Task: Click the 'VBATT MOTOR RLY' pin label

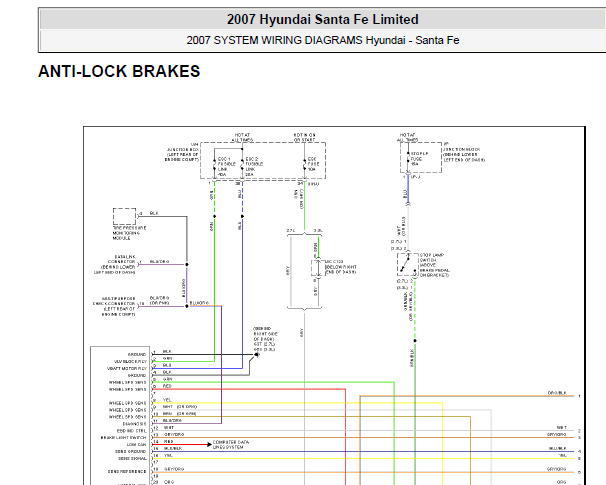Action: coord(127,369)
